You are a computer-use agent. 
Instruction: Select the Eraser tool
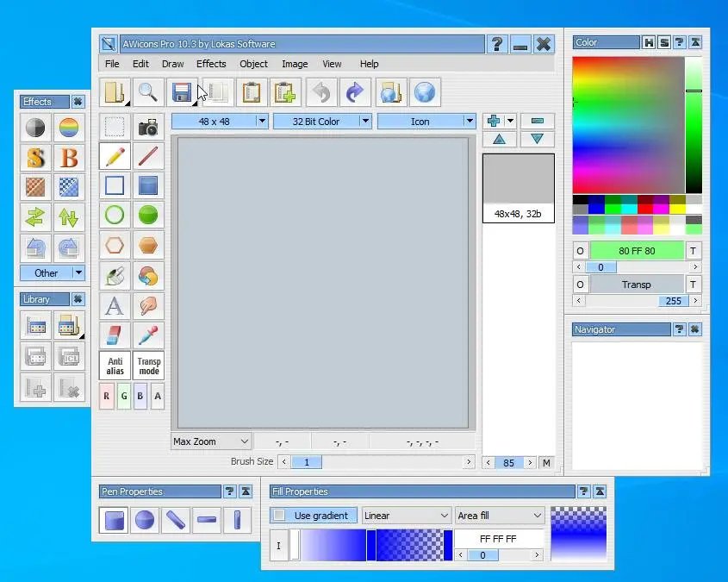coord(115,335)
